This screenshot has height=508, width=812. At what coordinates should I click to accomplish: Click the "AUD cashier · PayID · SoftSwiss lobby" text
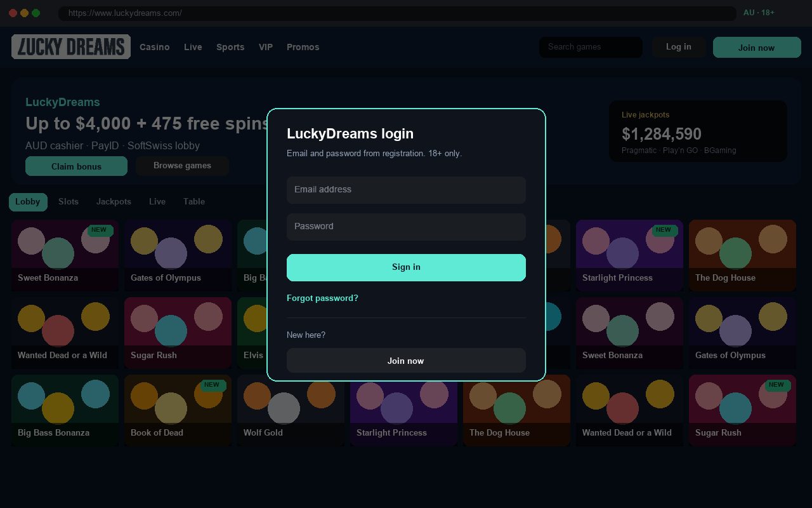(112, 145)
